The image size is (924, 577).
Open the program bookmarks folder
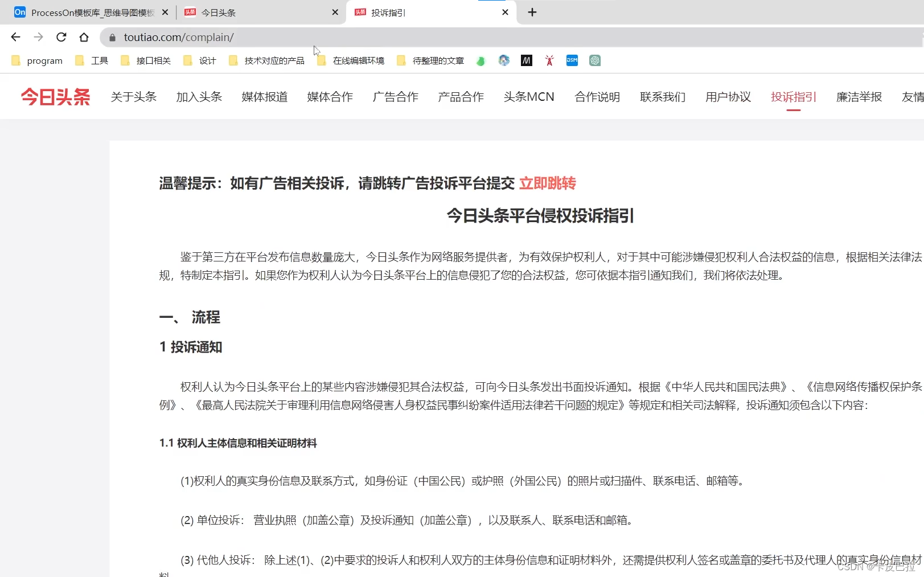[37, 60]
